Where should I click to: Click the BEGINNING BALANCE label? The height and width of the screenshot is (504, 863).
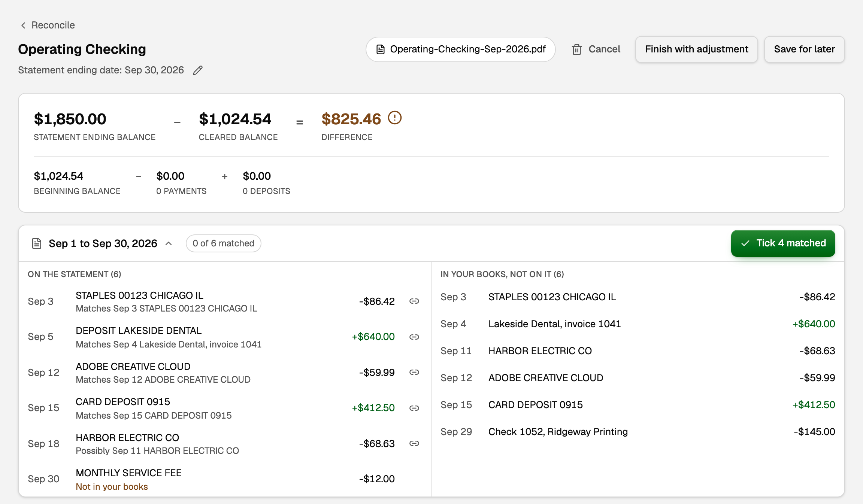tap(77, 191)
